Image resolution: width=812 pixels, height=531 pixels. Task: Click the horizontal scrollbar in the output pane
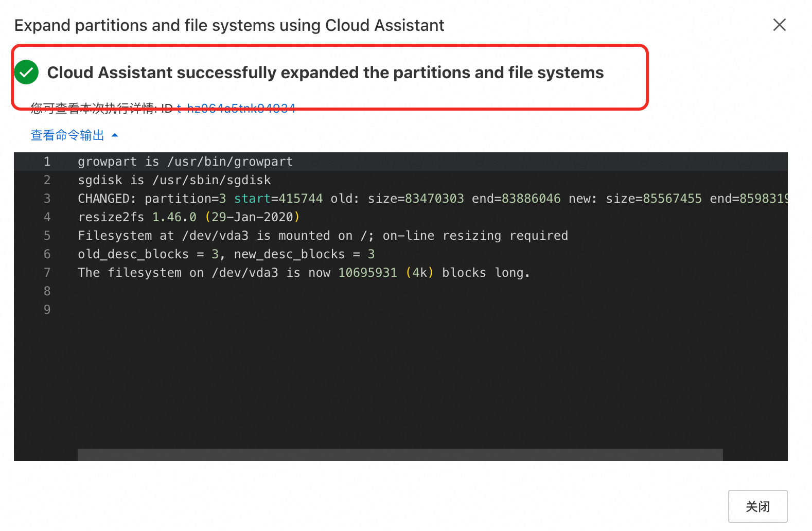coord(400,455)
